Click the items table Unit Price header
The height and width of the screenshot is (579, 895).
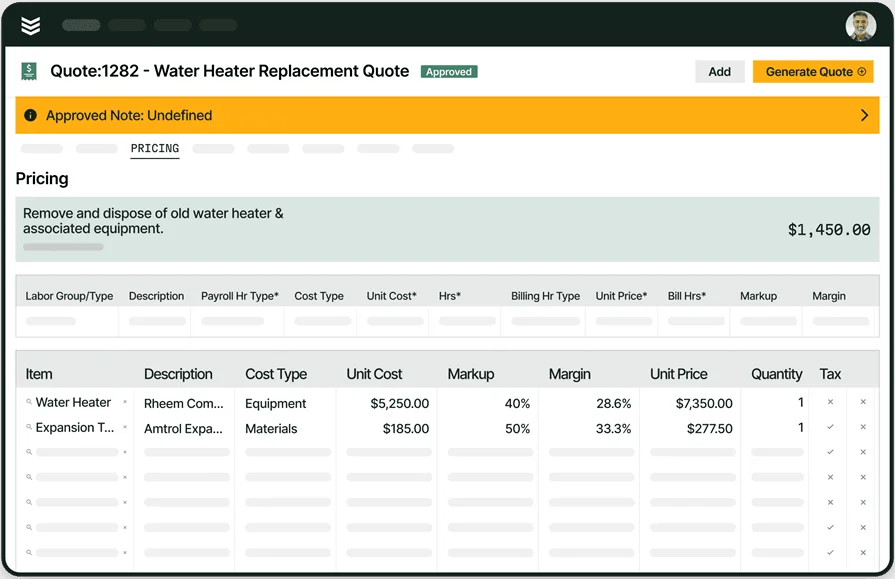679,374
